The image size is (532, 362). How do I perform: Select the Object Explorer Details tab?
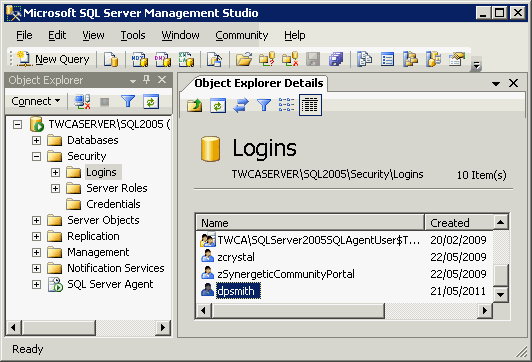click(x=259, y=83)
